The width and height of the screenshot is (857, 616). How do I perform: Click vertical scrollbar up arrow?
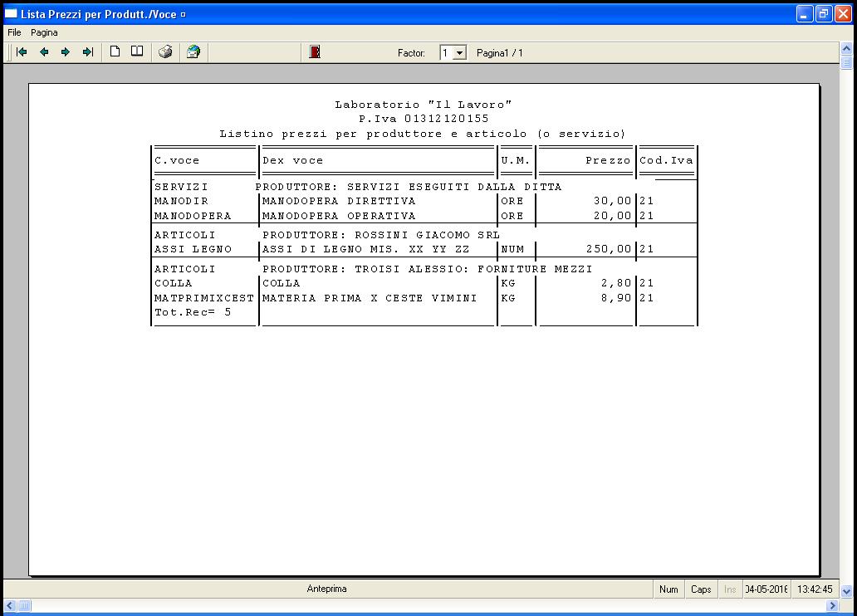846,49
